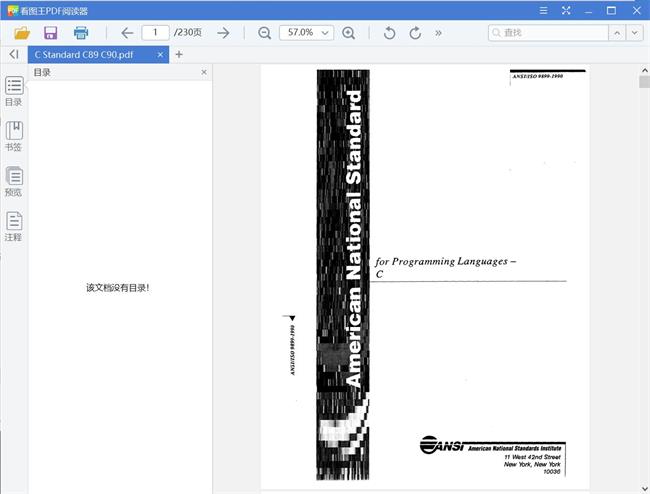The height and width of the screenshot is (494, 650).
Task: Switch to the 预览 thumbnails panel
Action: [x=14, y=181]
